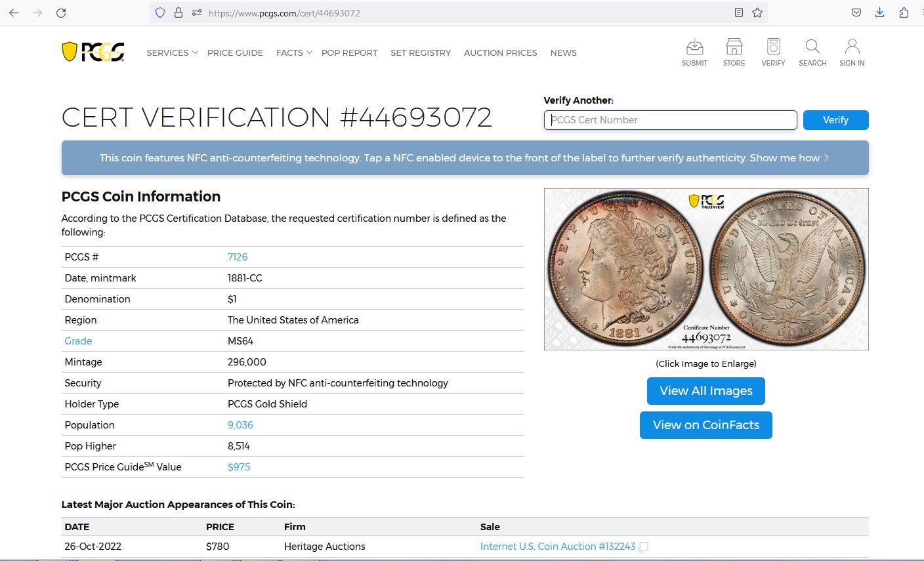
Task: Reload the page with the refresh icon
Action: point(61,12)
